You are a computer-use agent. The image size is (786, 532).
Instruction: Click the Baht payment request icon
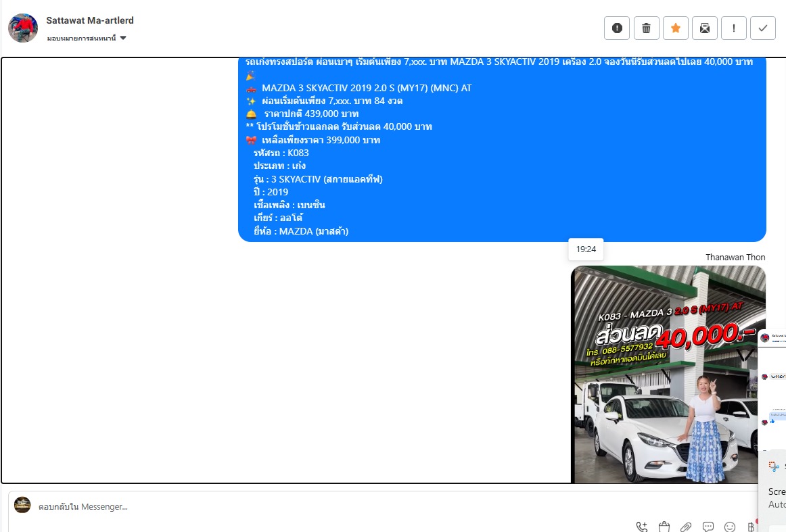point(751,527)
